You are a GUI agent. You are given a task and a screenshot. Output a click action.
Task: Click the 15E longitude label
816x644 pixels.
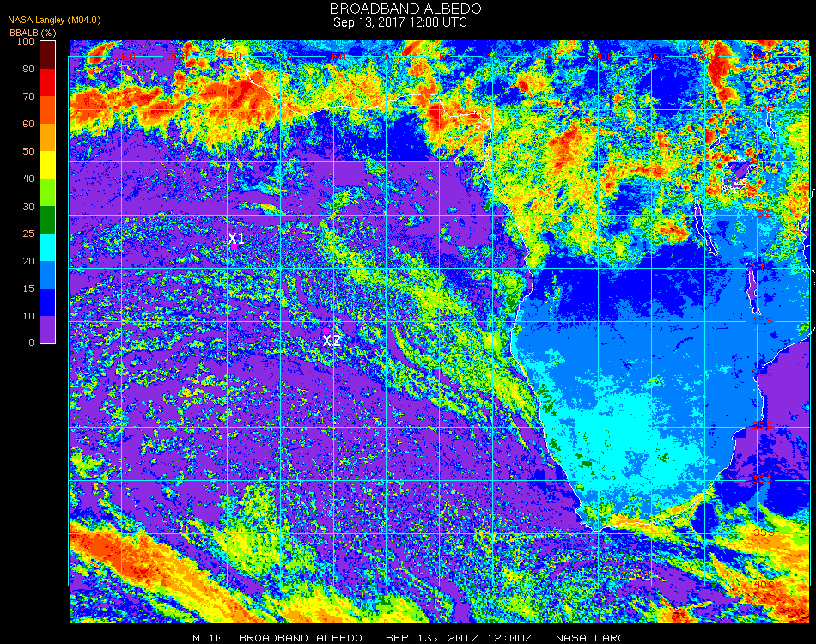tap(550, 57)
